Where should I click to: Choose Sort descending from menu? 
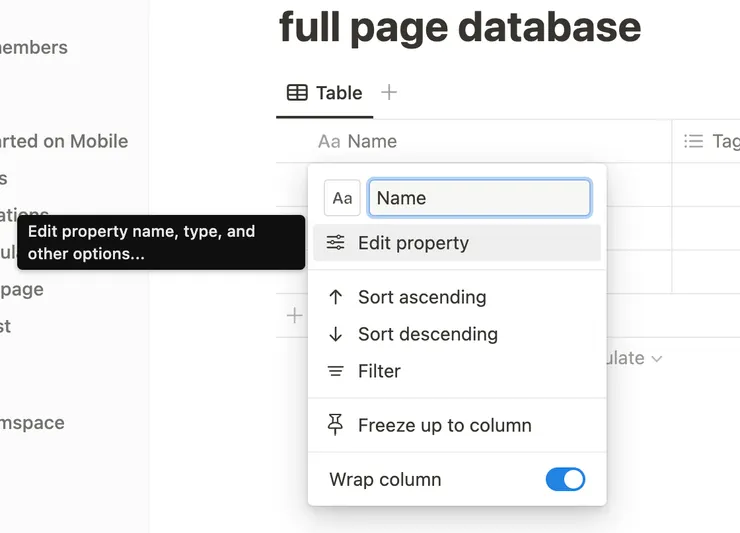[427, 334]
